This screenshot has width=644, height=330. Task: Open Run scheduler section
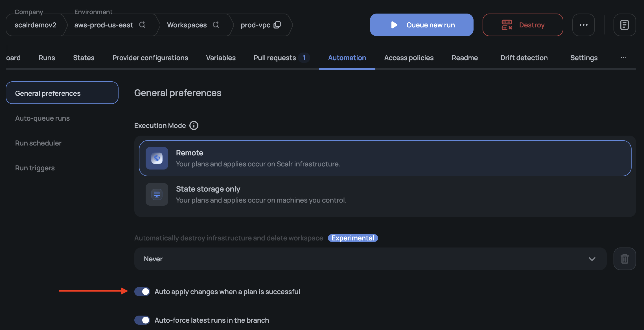coord(38,143)
